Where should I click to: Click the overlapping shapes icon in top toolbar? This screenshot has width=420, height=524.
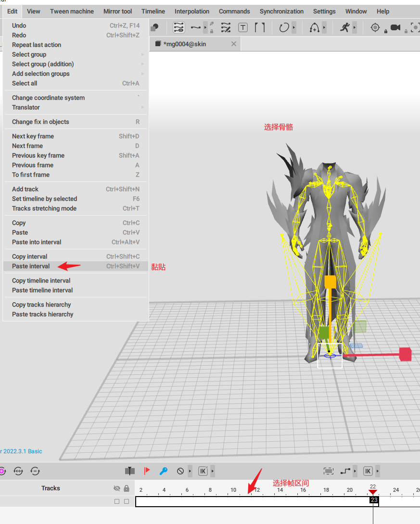click(154, 27)
